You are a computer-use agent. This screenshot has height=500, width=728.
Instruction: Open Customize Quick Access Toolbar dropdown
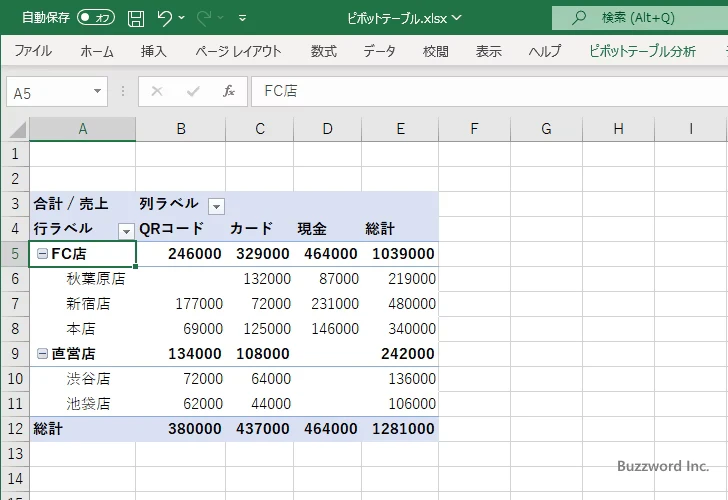tap(242, 18)
